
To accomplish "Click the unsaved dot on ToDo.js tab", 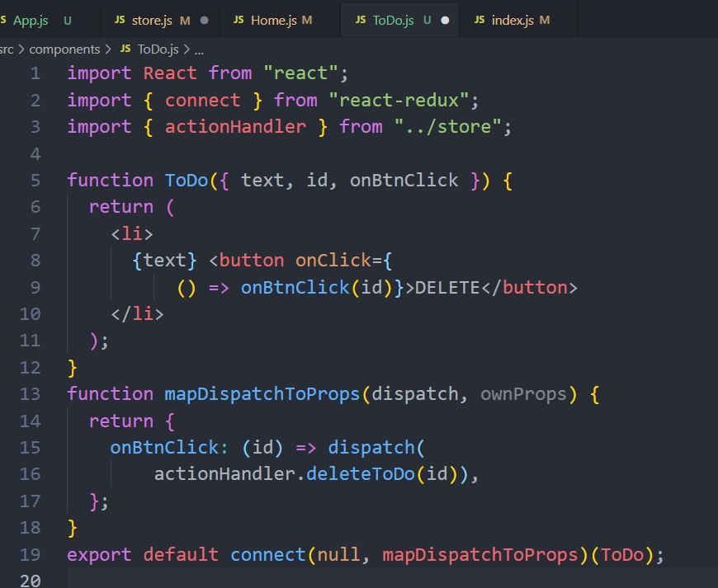I will pyautogui.click(x=445, y=21).
